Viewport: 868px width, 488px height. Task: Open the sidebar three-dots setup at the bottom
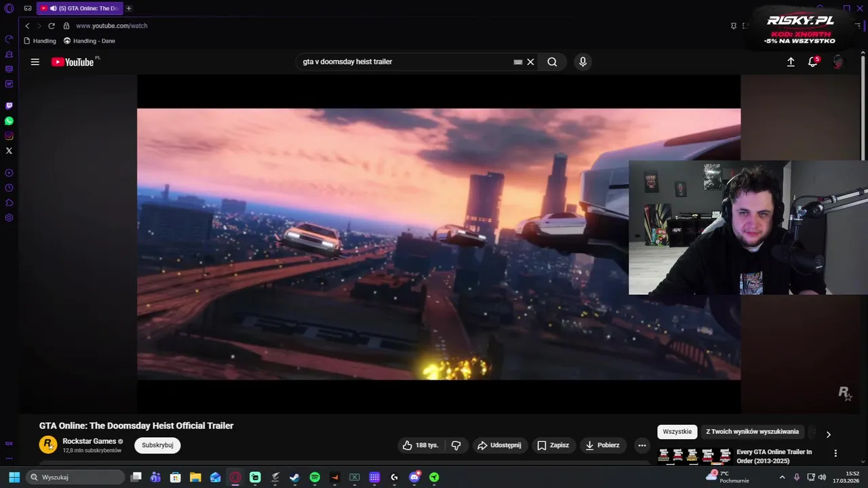(9, 458)
